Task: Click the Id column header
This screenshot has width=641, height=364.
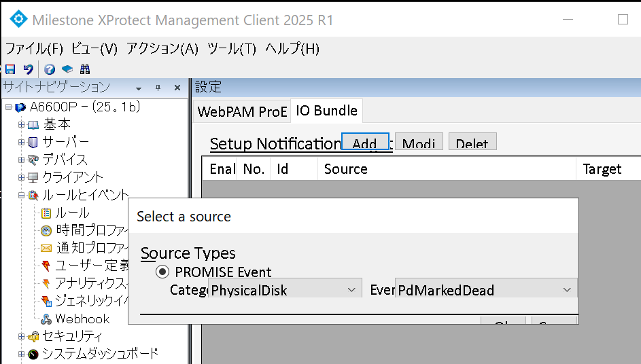Action: click(x=294, y=168)
